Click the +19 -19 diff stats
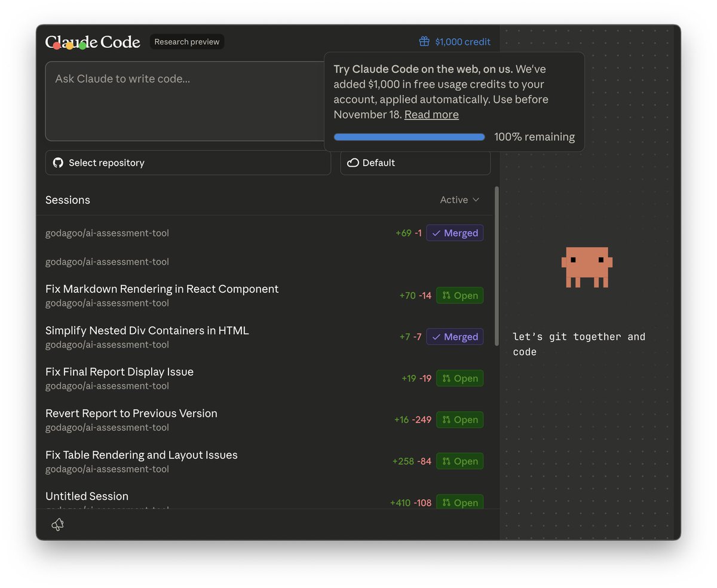This screenshot has height=588, width=717. (416, 378)
